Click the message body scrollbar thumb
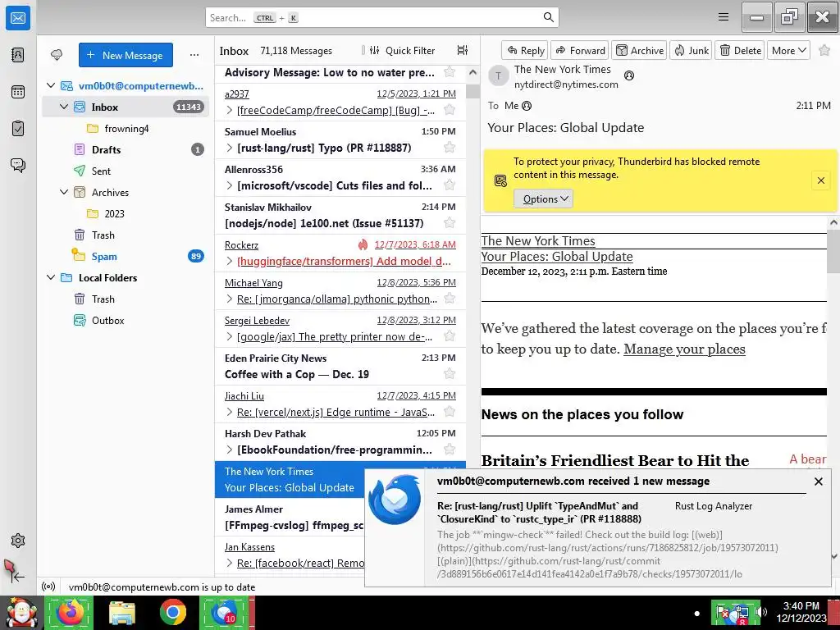Image resolution: width=840 pixels, height=630 pixels. coord(833,252)
